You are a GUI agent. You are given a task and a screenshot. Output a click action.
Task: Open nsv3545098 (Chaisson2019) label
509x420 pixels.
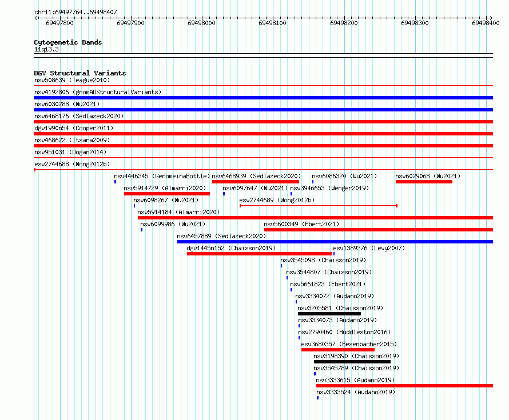[x=323, y=260]
